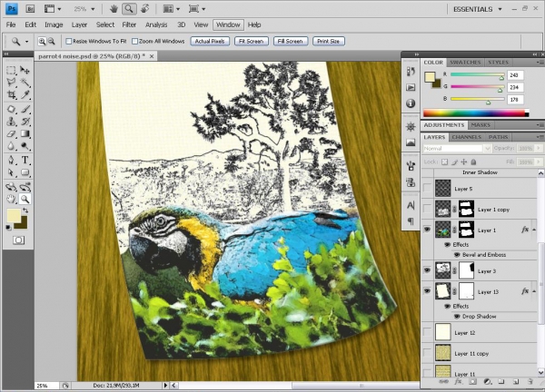Launch Bridge from the application bar
Image resolution: width=545 pixels, height=392 pixels.
click(30, 9)
